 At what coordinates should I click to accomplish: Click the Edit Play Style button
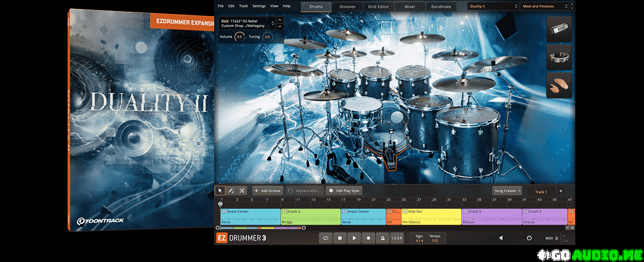point(345,191)
